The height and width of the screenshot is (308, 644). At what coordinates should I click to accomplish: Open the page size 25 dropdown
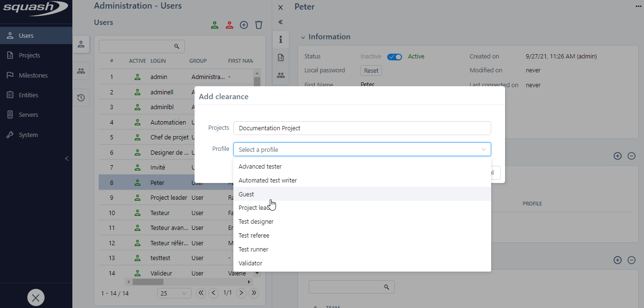pyautogui.click(x=174, y=293)
